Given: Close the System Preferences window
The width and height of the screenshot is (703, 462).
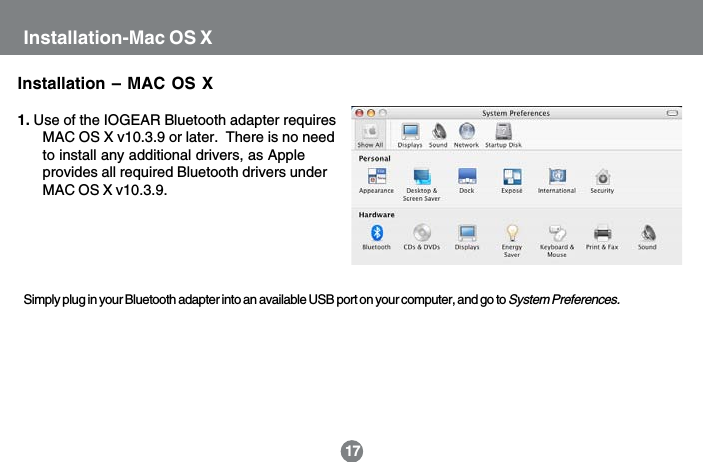Looking at the screenshot, I should click(x=359, y=113).
